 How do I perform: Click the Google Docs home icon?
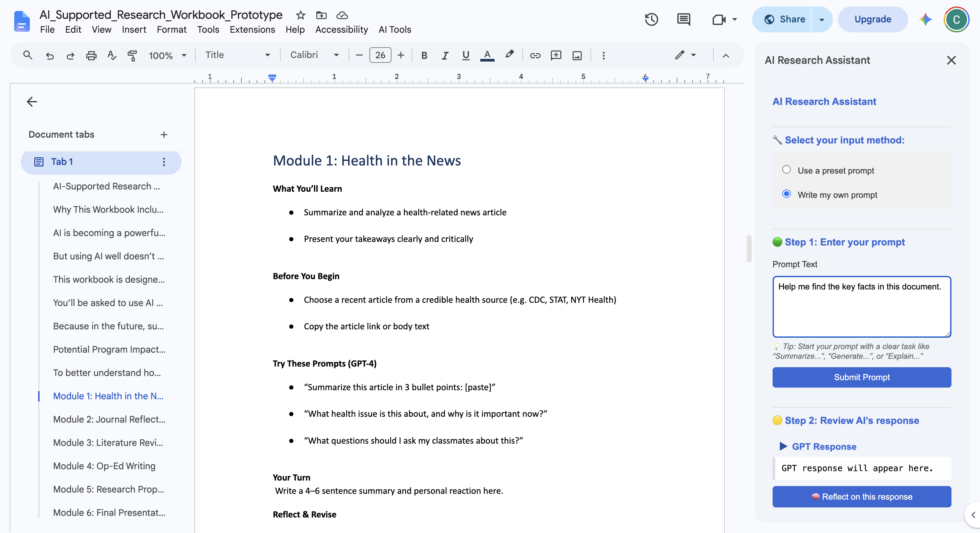[x=22, y=21]
